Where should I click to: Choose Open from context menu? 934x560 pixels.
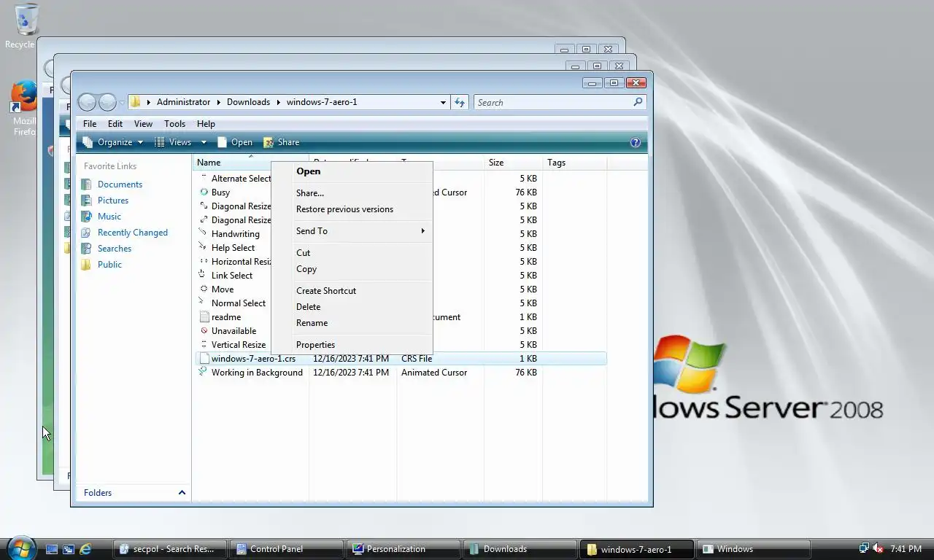(352, 171)
